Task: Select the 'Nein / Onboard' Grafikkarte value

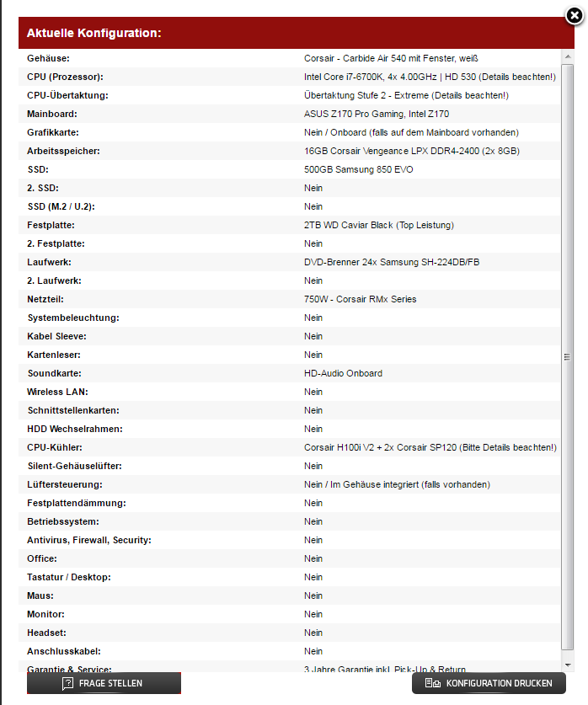Action: 411,132
